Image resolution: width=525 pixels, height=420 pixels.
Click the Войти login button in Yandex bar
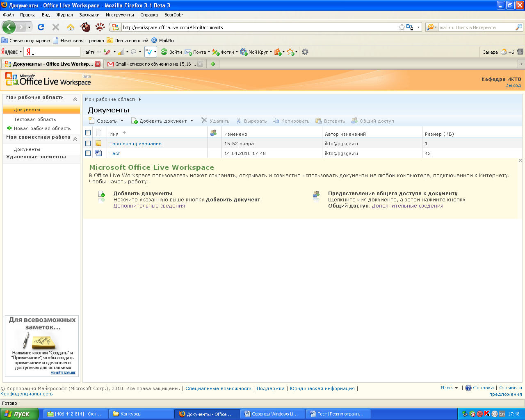click(171, 52)
